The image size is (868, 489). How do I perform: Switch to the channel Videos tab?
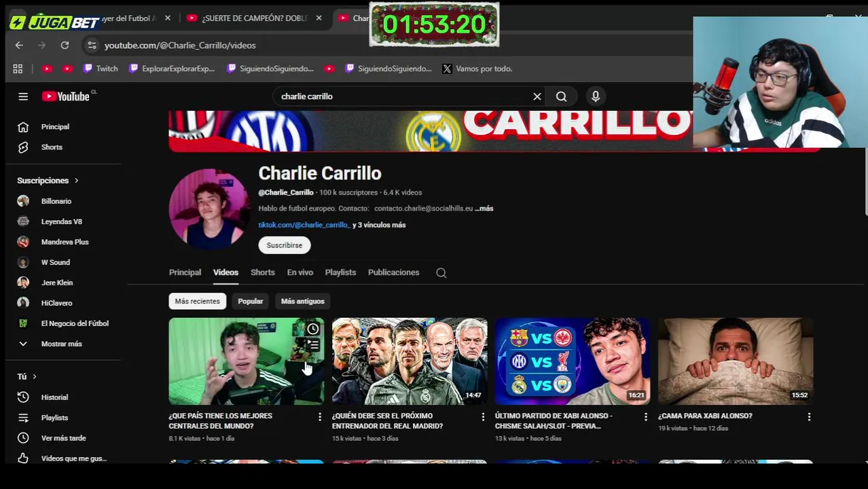(x=225, y=272)
